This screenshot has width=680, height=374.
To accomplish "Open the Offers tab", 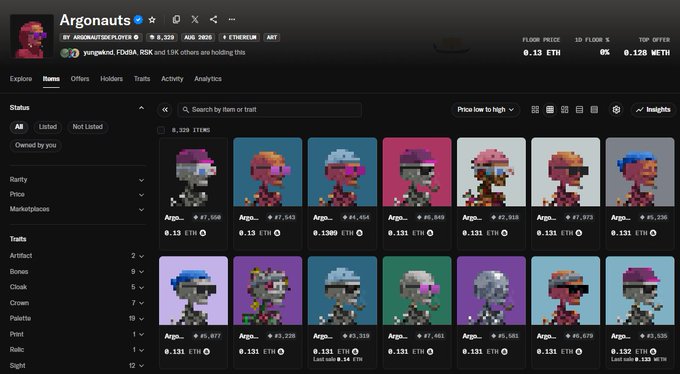I will (x=80, y=79).
